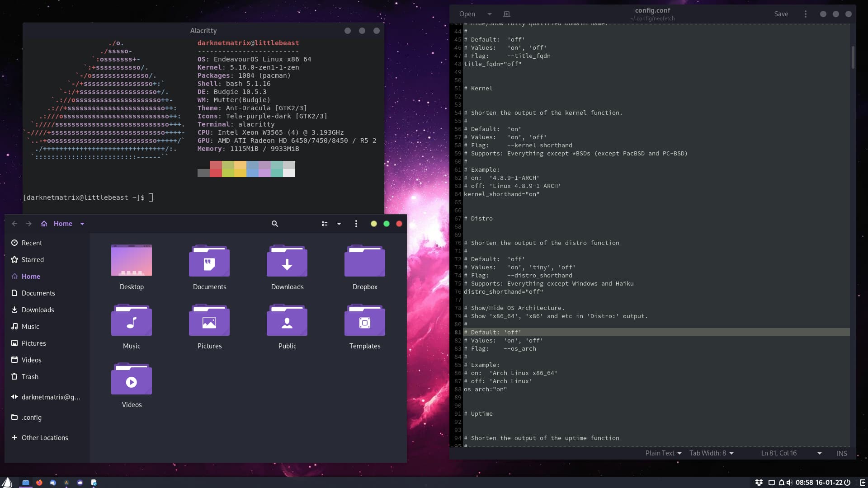Click editor vertical scrollbar handle

pyautogui.click(x=853, y=57)
